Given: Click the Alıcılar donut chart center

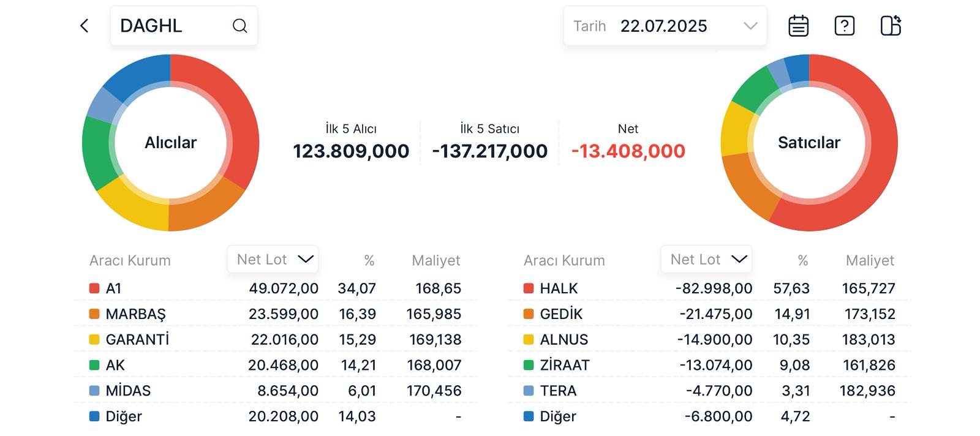Looking at the screenshot, I should [170, 143].
